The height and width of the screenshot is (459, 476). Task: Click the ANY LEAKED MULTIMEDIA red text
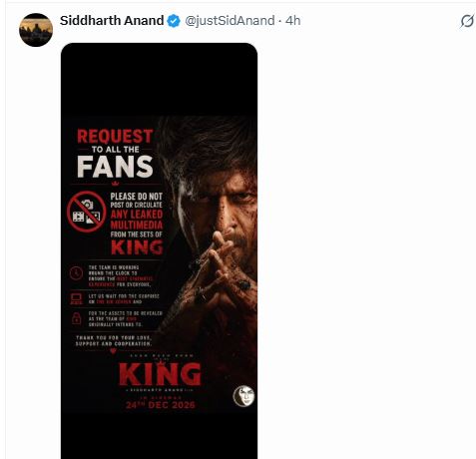[x=137, y=220]
